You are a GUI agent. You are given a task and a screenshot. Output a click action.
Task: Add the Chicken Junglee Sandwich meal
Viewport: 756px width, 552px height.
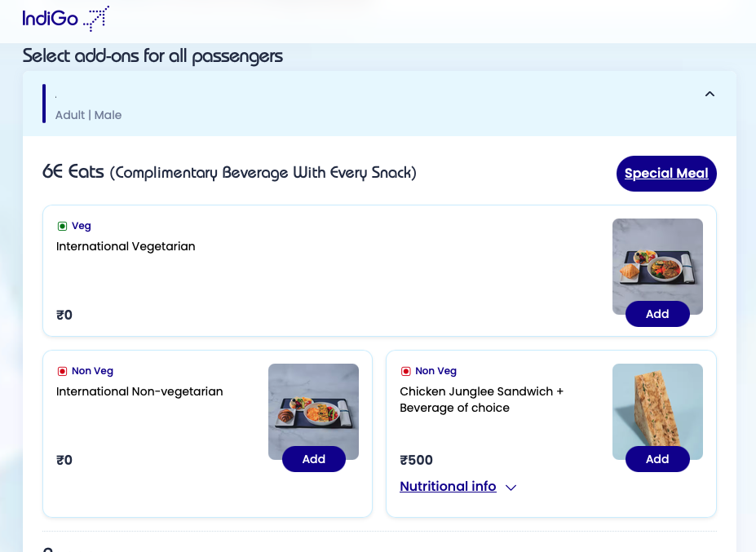(657, 458)
